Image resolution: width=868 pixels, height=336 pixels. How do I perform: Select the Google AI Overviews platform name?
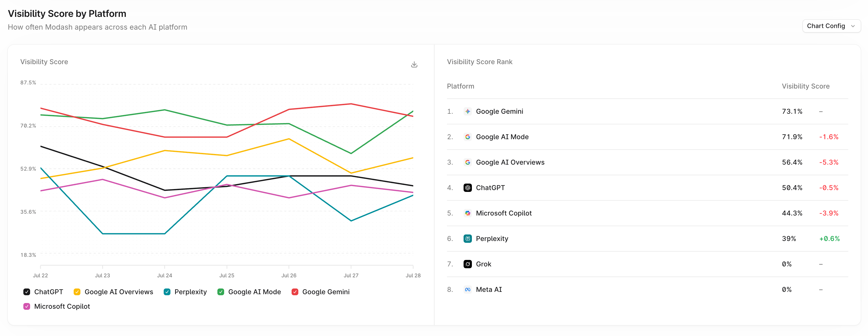pos(510,162)
